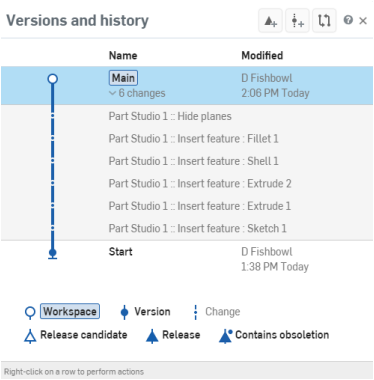Image resolution: width=374 pixels, height=380 pixels.
Task: Click the Contains obsoletion legend icon
Action: (225, 336)
